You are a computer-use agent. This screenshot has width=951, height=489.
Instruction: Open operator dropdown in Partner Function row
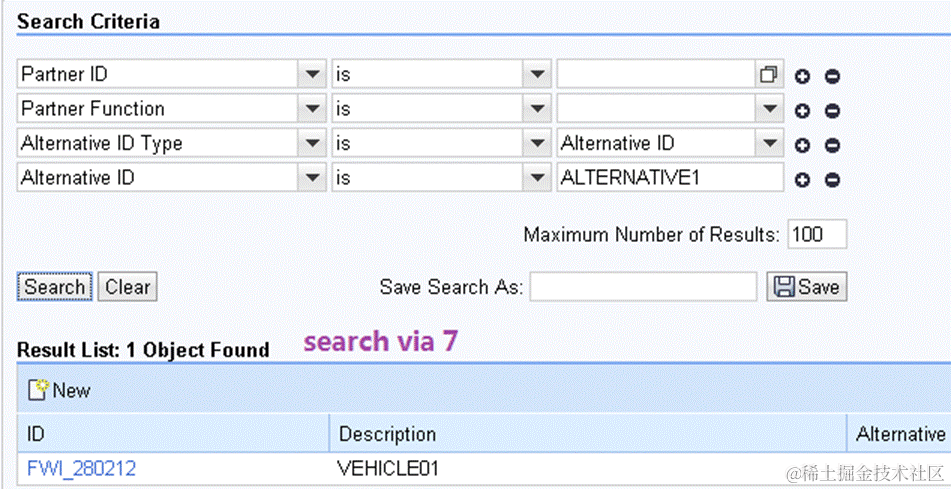tap(536, 110)
